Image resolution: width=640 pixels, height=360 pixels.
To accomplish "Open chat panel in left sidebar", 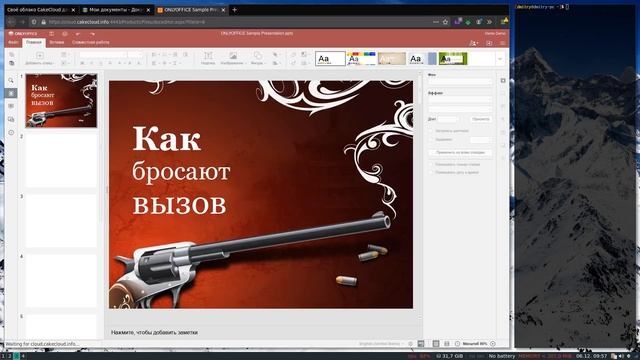I will pyautogui.click(x=11, y=119).
